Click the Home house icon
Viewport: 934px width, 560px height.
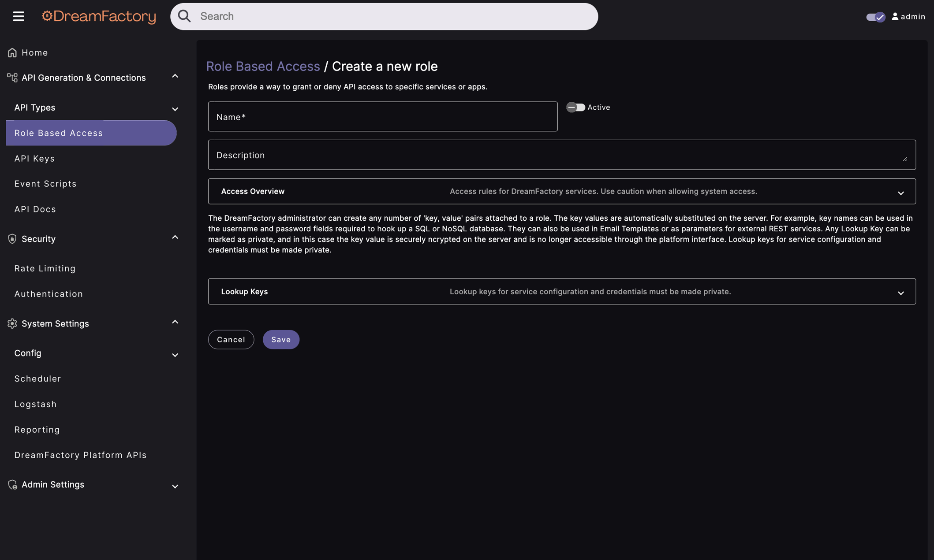coord(12,53)
